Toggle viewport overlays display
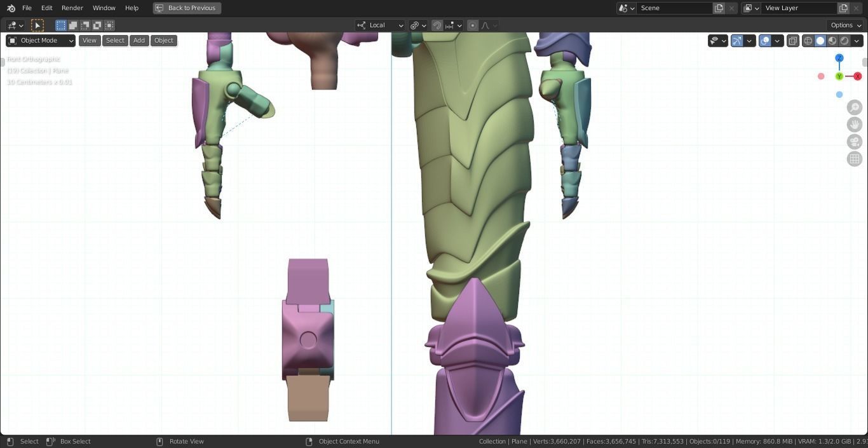The height and width of the screenshot is (448, 868). pyautogui.click(x=765, y=41)
